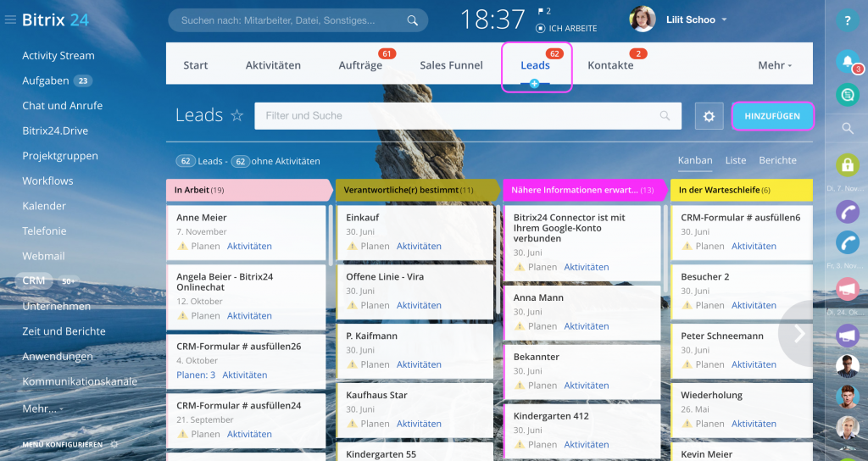Screen dimensions: 868x461
Task: Click Aktivitäten link on Besucher 2 card
Action: coord(754,305)
